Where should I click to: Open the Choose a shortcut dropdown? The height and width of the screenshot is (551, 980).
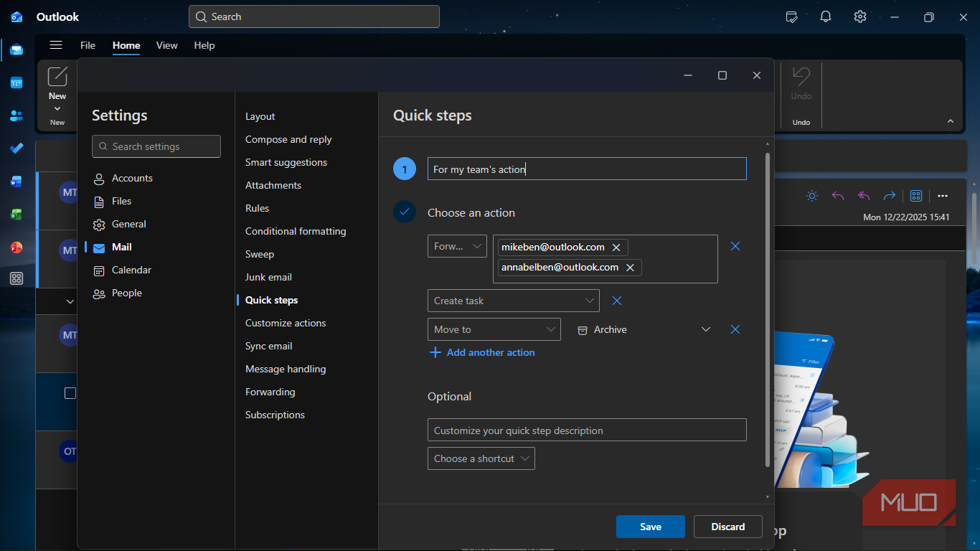pyautogui.click(x=481, y=458)
